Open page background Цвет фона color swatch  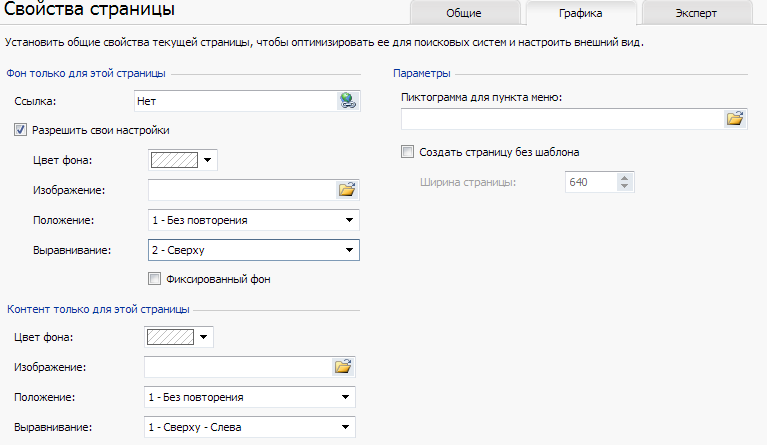pos(175,160)
